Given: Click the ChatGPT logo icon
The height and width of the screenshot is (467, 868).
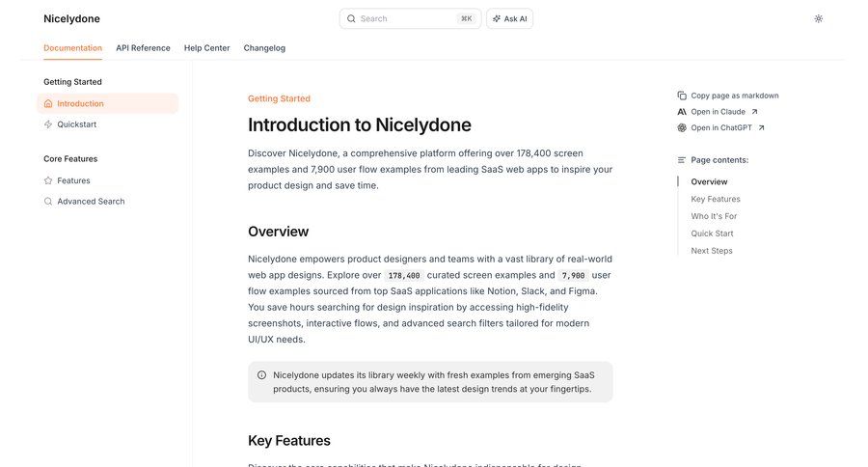Looking at the screenshot, I should tap(682, 127).
